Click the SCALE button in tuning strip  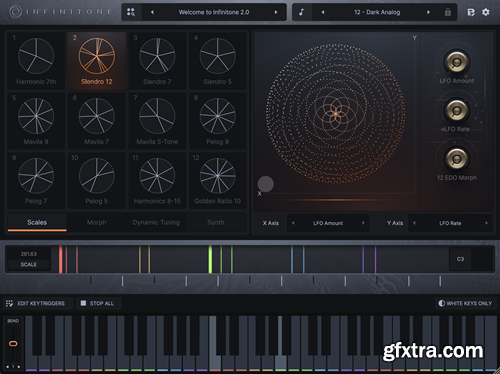(x=29, y=264)
